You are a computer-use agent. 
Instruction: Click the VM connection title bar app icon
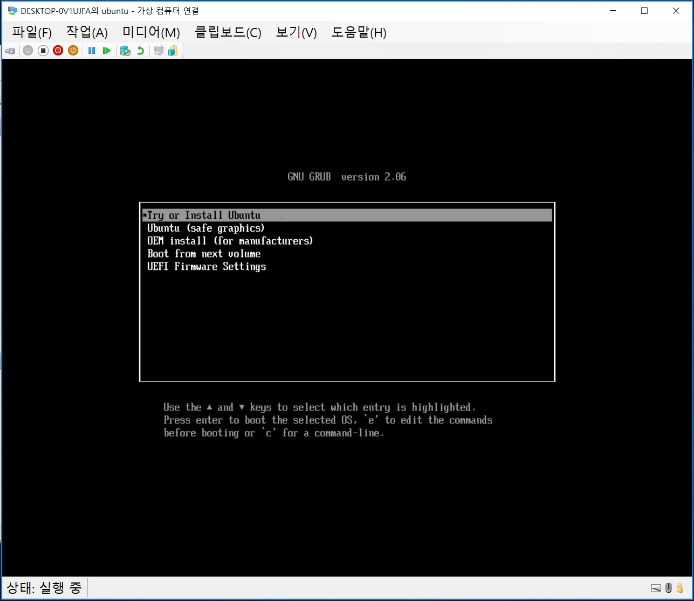[12, 11]
